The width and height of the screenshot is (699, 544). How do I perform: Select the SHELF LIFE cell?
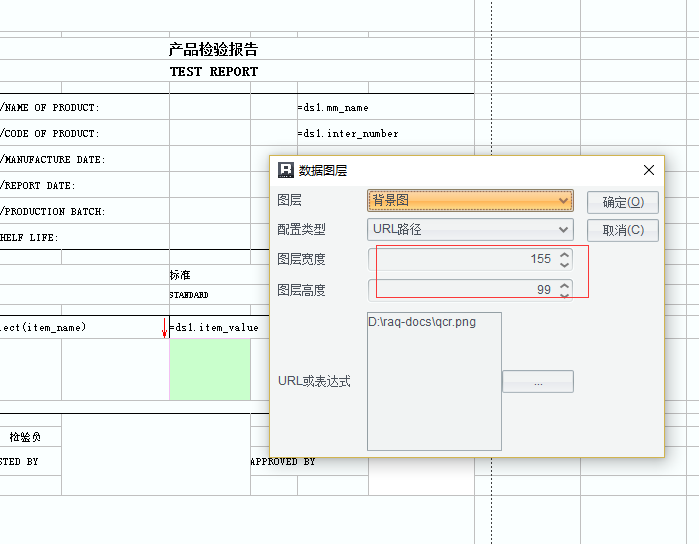coord(29,237)
